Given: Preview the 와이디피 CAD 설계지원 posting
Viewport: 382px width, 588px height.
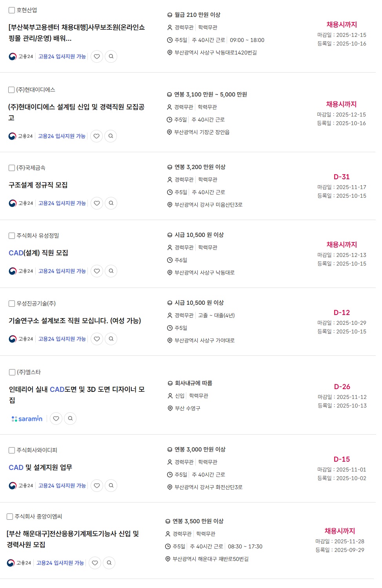Looking at the screenshot, I should (111, 486).
